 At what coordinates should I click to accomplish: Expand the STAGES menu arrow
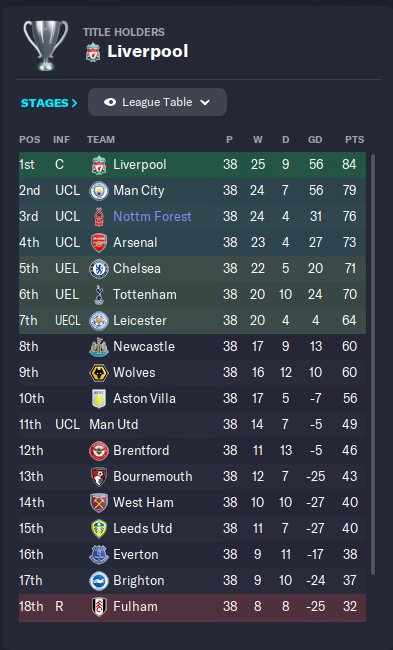(x=75, y=103)
